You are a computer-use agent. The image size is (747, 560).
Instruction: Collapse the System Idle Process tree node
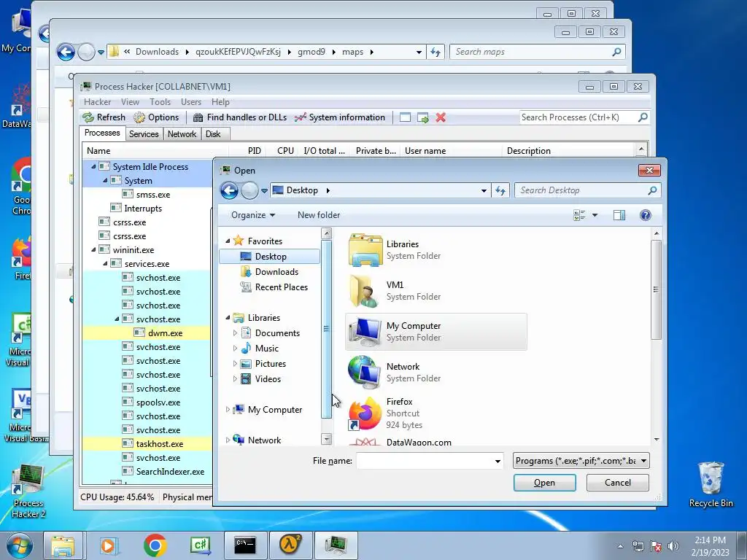[93, 167]
